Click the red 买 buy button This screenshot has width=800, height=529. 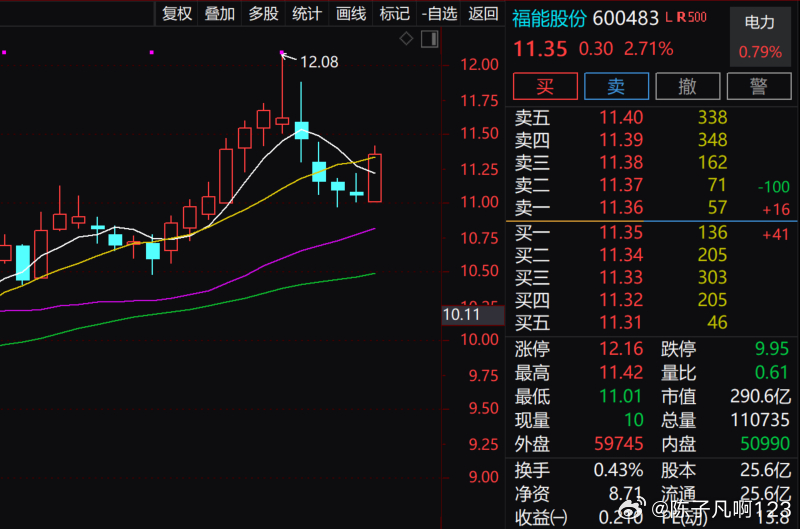click(545, 86)
